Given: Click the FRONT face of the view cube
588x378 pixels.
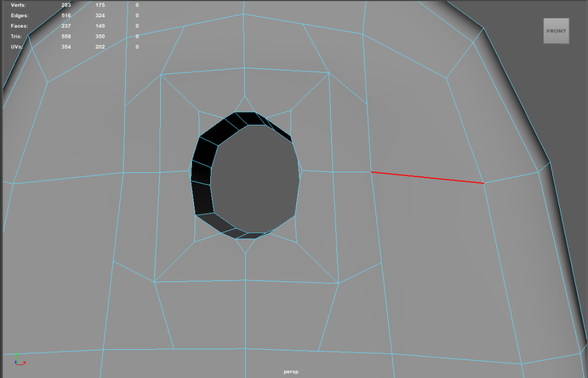Looking at the screenshot, I should click(x=556, y=31).
